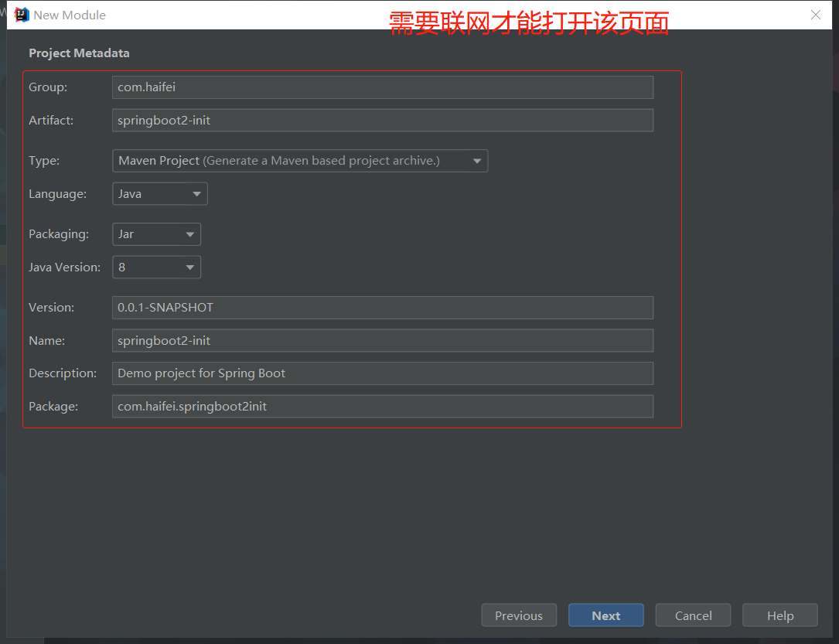
Task: Click the 'New Module' title text
Action: pos(70,15)
